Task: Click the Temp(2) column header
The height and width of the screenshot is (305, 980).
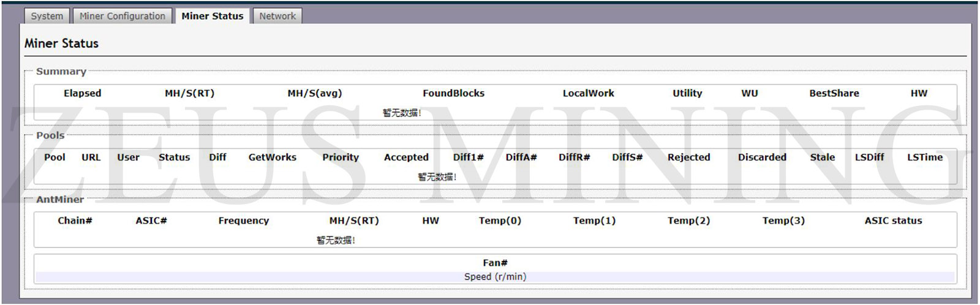Action: click(688, 220)
